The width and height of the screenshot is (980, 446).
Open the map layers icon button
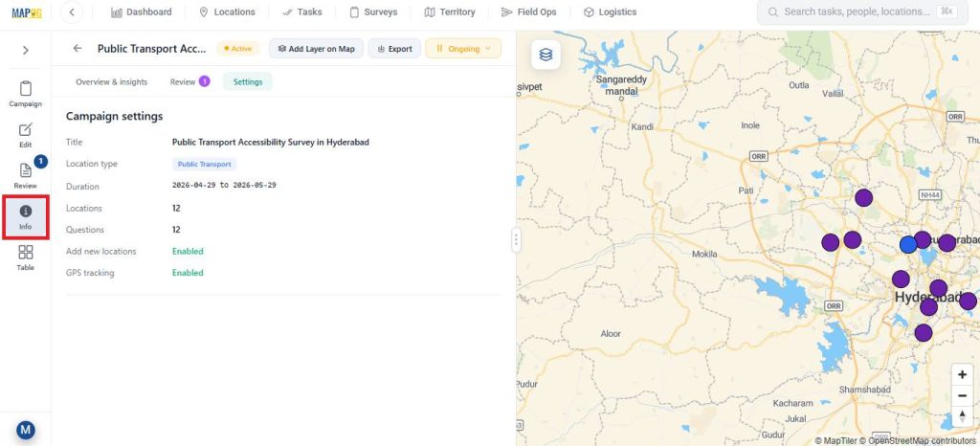(546, 55)
